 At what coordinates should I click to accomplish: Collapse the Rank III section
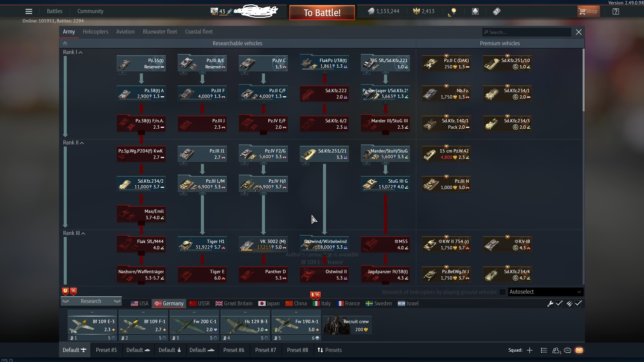(x=83, y=234)
